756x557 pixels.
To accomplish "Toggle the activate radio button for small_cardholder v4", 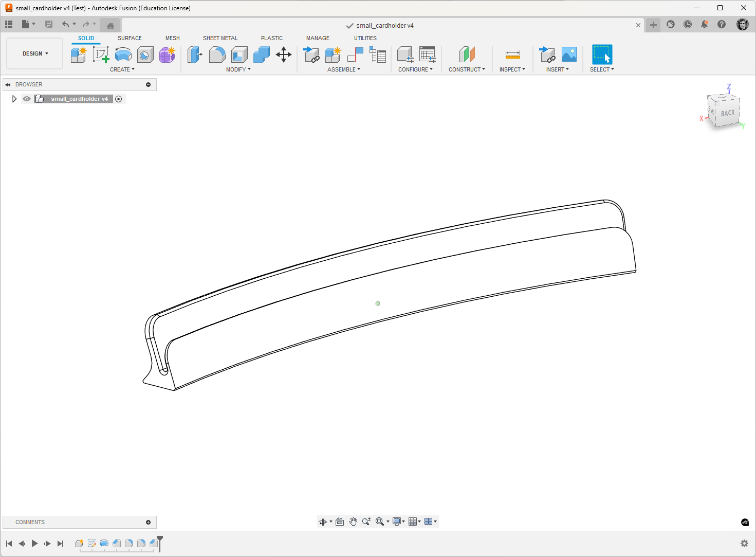I will (x=119, y=99).
